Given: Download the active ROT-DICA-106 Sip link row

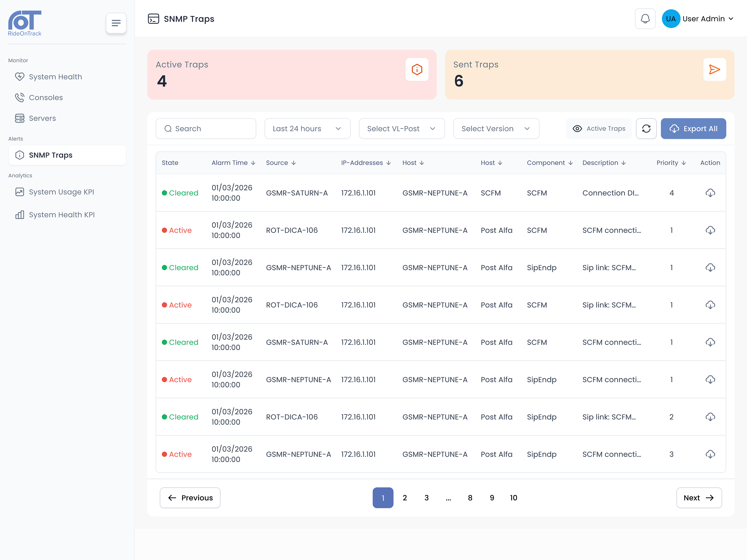Looking at the screenshot, I should [x=710, y=305].
